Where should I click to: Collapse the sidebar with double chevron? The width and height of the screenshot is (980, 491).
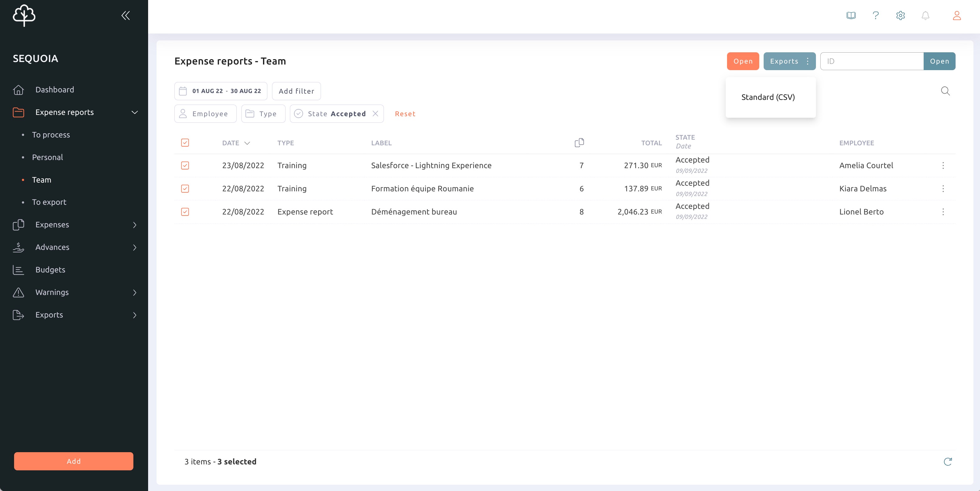[x=126, y=15]
